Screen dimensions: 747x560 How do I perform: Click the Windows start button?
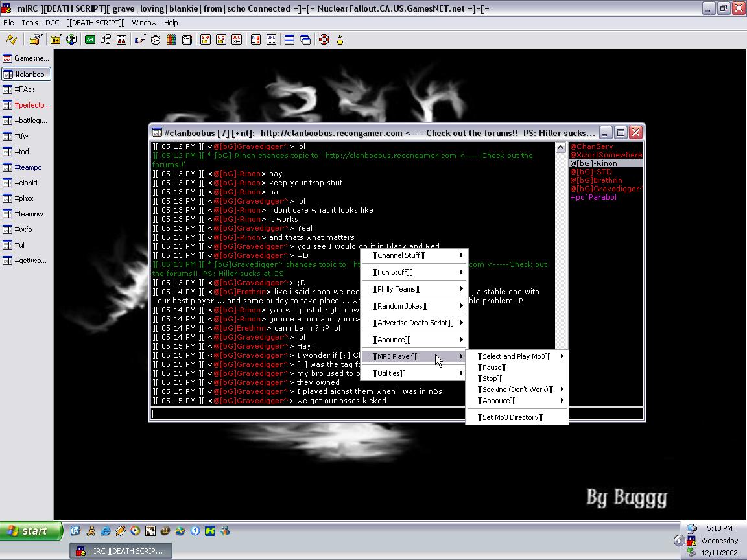31,531
